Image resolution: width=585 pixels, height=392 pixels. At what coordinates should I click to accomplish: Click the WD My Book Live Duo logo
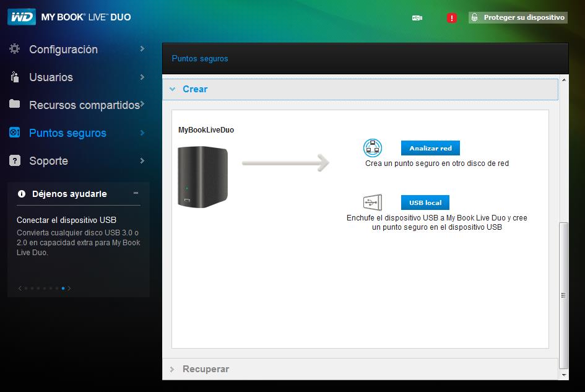[x=69, y=17]
